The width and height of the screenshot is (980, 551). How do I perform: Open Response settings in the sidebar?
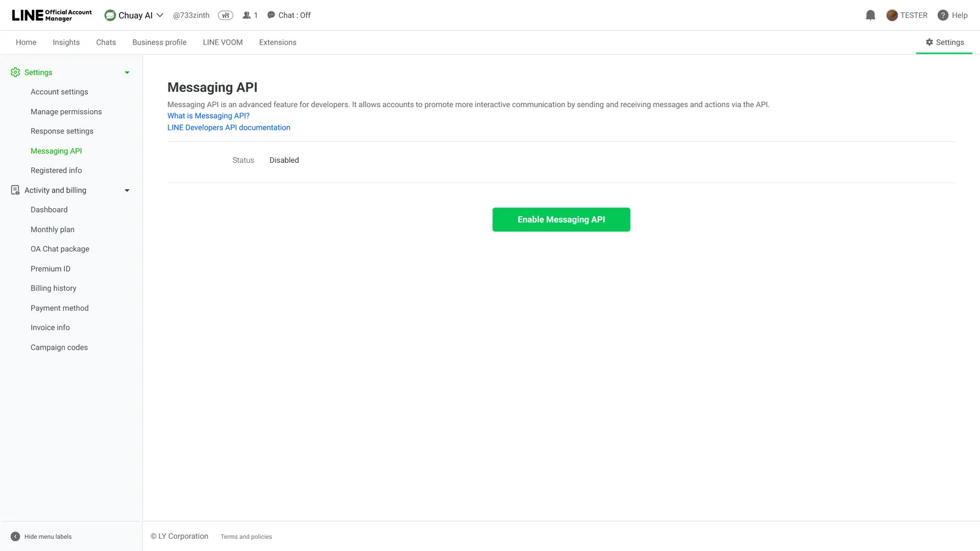point(62,131)
